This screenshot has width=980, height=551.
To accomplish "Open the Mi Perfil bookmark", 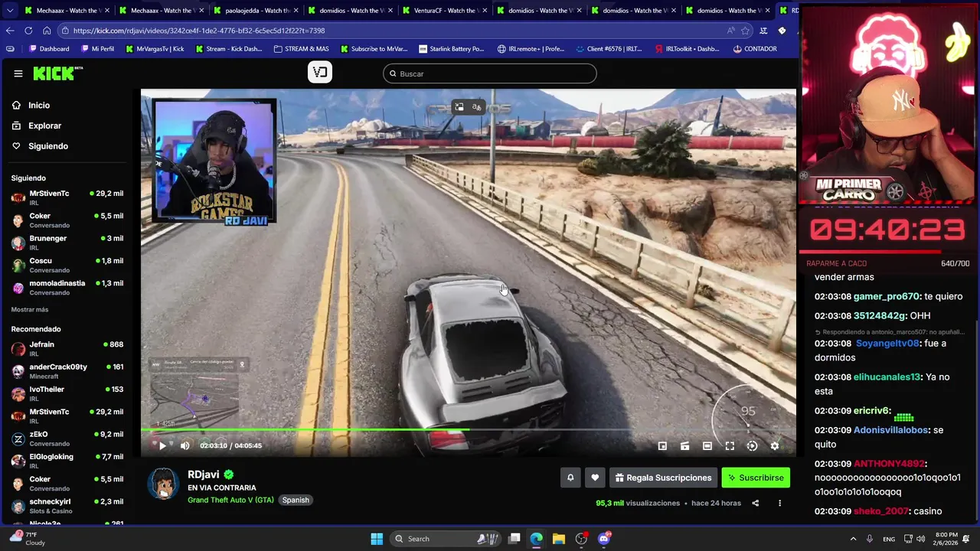I will tap(97, 49).
